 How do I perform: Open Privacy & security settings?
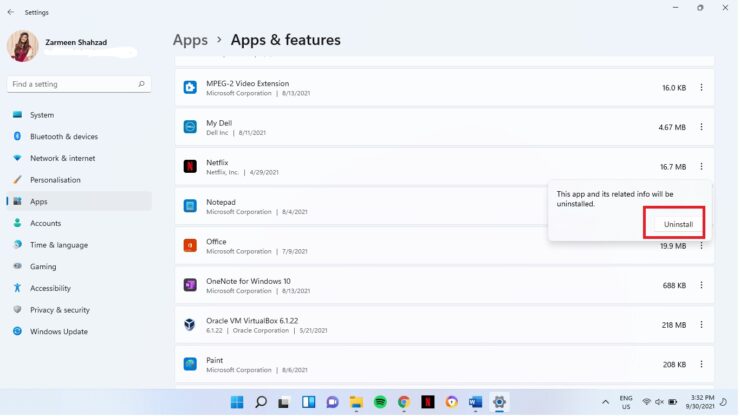tap(79, 310)
